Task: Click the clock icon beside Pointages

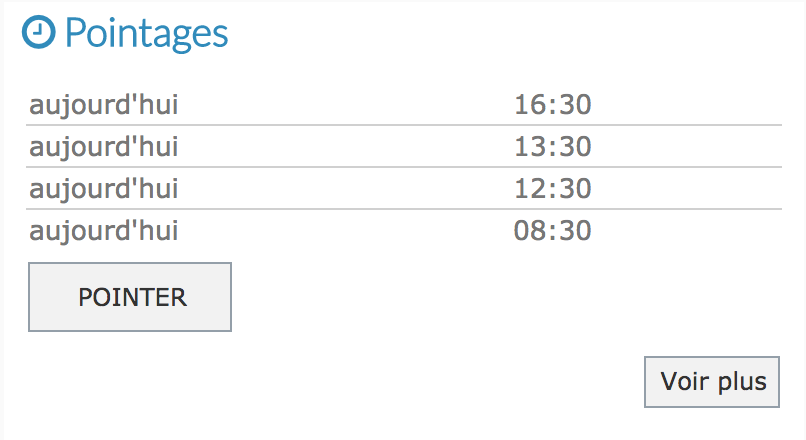Action: (39, 32)
